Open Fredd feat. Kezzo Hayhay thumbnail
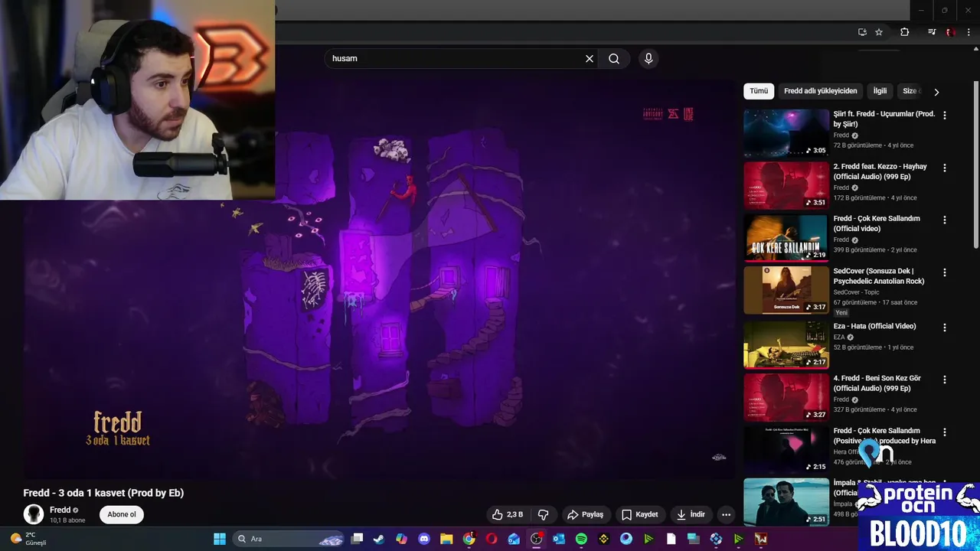The image size is (980, 551). pos(786,185)
